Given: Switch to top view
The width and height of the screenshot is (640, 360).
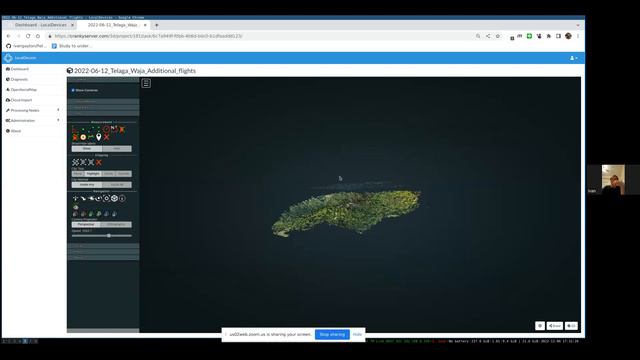Looking at the screenshot, I should (107, 213).
